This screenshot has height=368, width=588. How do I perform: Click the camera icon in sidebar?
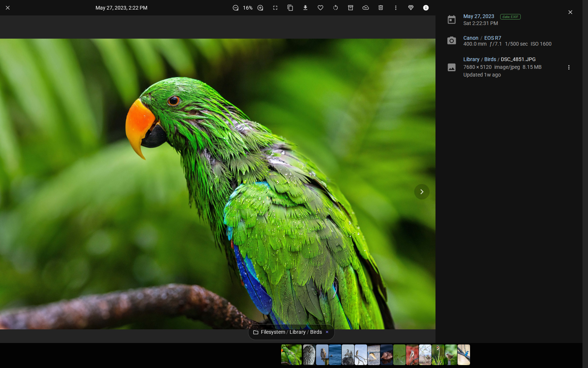pyautogui.click(x=452, y=40)
